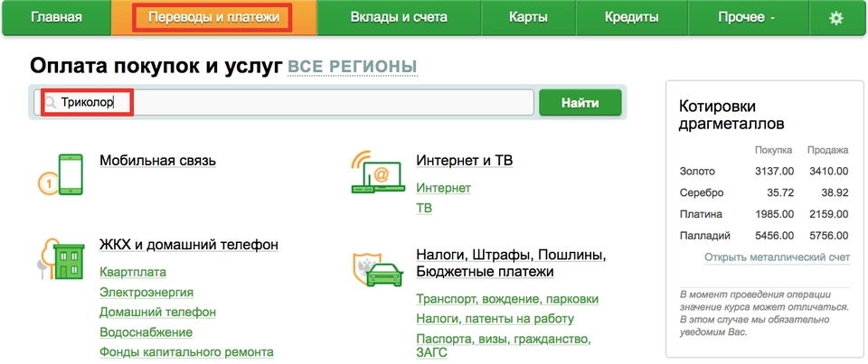Viewport: 868px width, 364px height.
Task: Select Паспорта, визы, гражданство, ЗАГС link
Action: (505, 345)
